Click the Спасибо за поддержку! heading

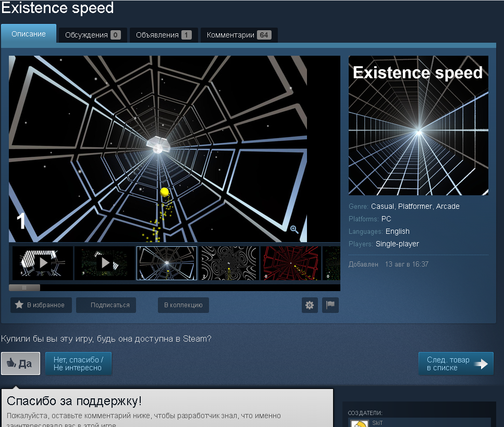tap(74, 401)
